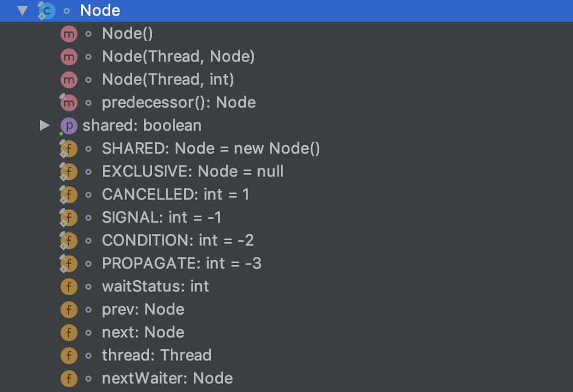Select the prev: Node field row
Image resolution: width=573 pixels, height=392 pixels.
(x=143, y=309)
